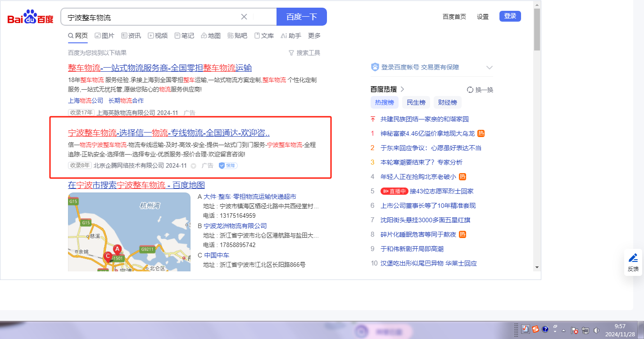Show hidden tray icons arrow
Screen dimensions: 644x339
pos(563,330)
